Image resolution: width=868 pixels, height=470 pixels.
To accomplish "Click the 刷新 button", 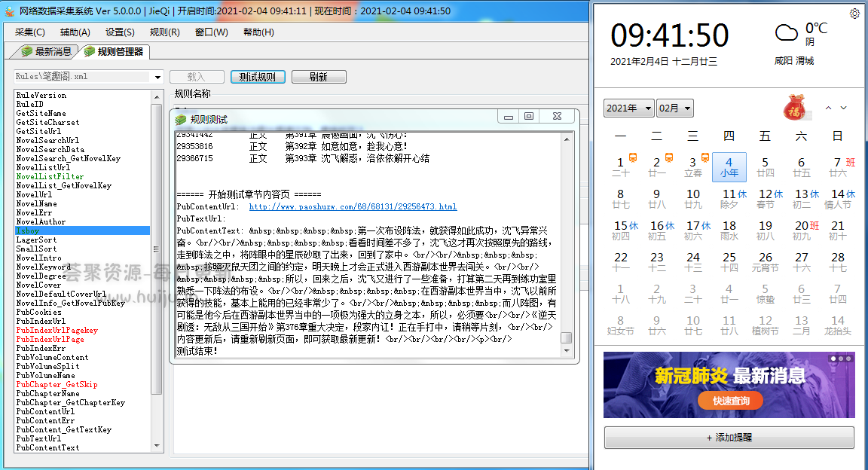I will click(318, 77).
